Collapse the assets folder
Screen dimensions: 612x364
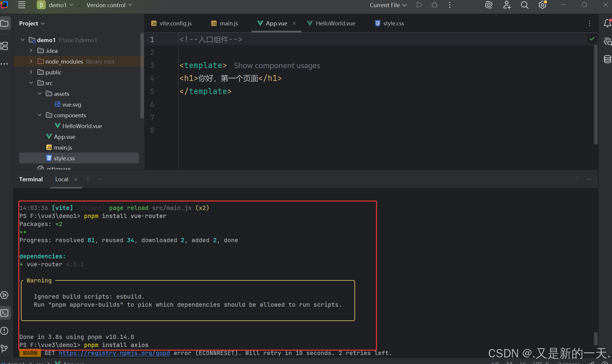point(40,93)
